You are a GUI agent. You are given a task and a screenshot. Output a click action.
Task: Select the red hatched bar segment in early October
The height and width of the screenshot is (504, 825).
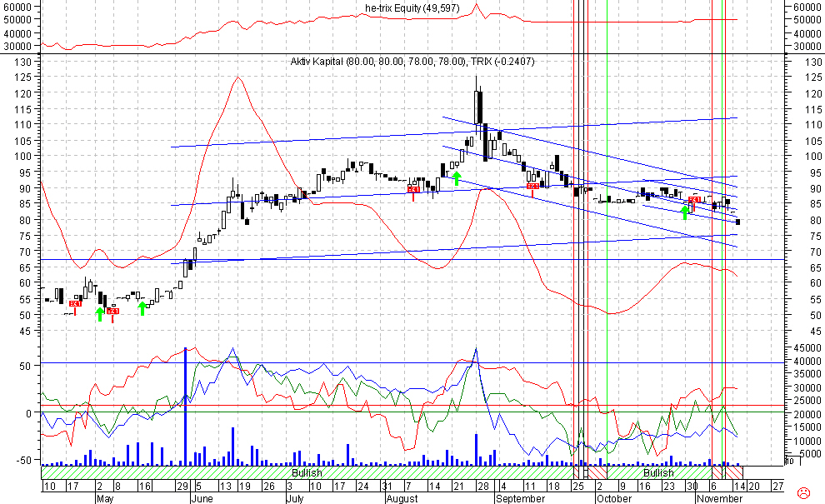pos(599,472)
